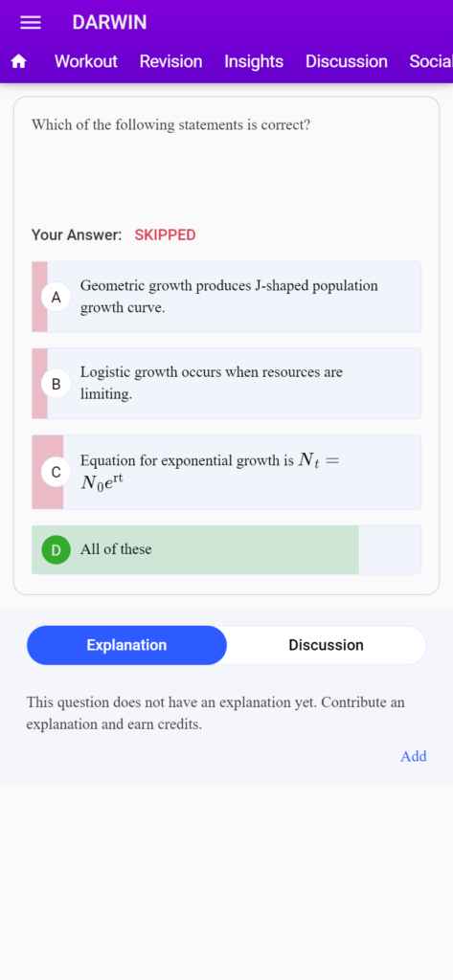This screenshot has height=980, width=453.
Task: Click the pink percentage bar on option C
Action: click(x=48, y=472)
